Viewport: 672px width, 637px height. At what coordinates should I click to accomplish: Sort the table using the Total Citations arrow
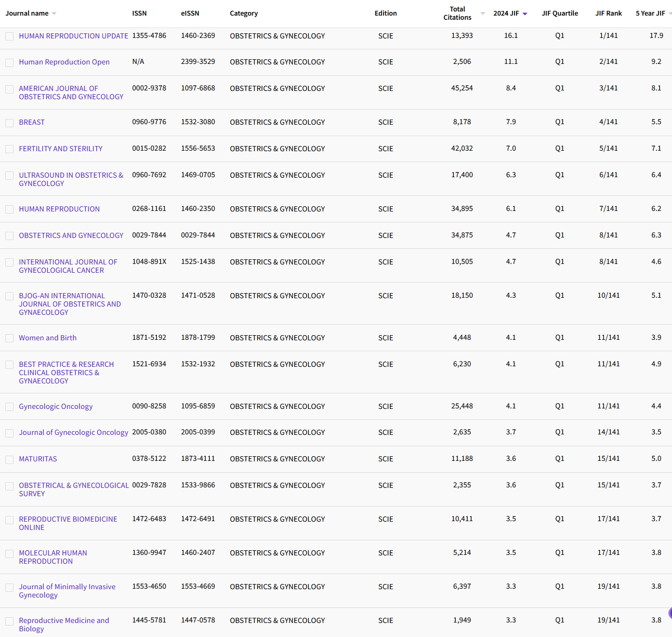[x=482, y=14]
